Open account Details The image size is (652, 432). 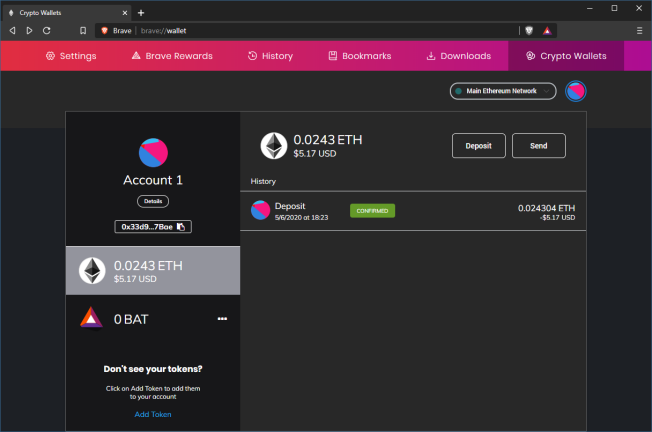coord(153,201)
